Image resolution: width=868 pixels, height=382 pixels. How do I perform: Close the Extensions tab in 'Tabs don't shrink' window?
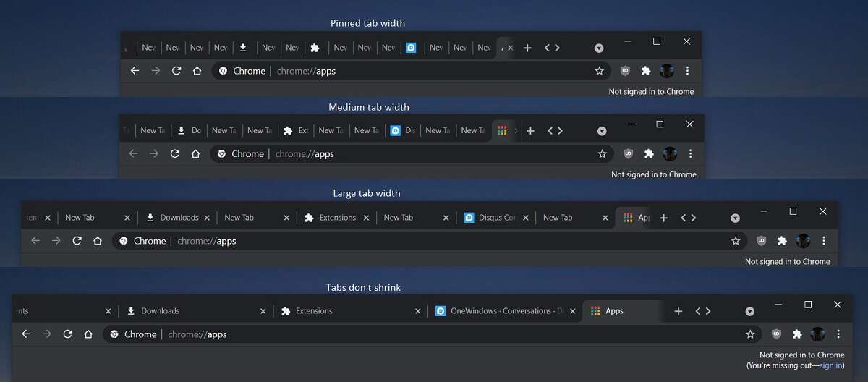coord(417,311)
